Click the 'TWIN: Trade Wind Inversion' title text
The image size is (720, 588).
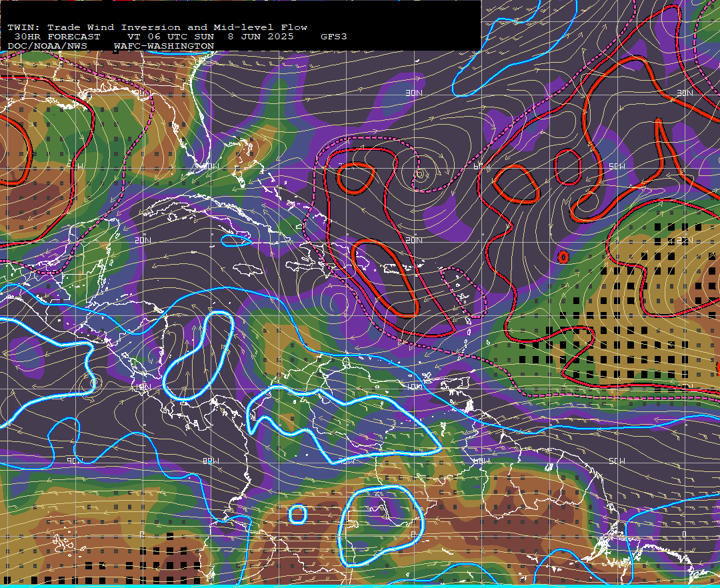coord(94,27)
